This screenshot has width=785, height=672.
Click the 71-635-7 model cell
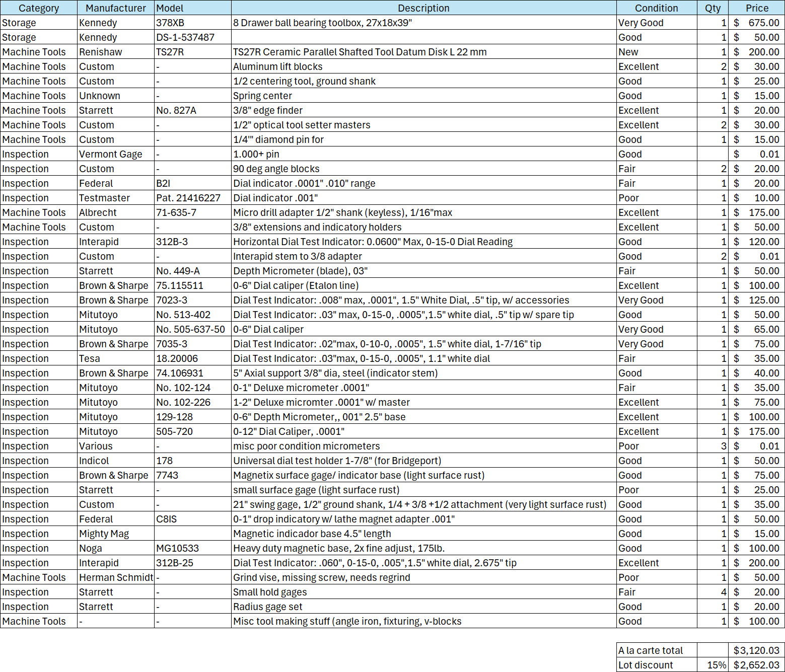(193, 212)
